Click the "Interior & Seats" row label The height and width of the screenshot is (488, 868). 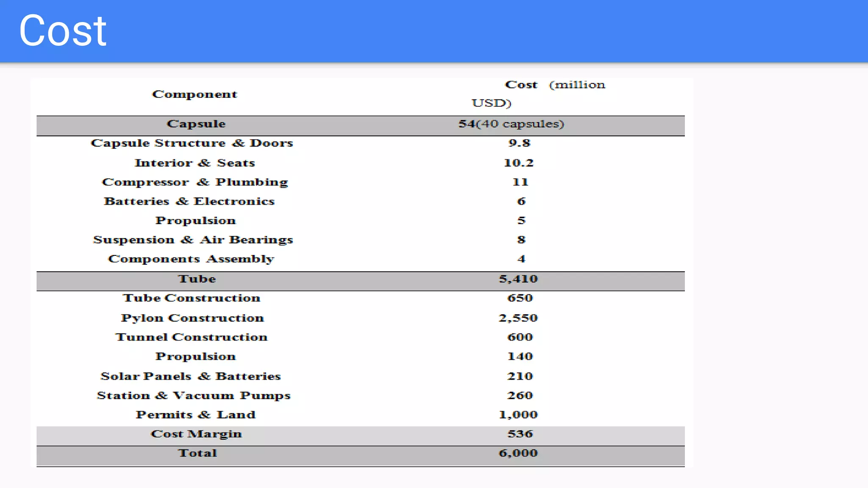tap(195, 163)
